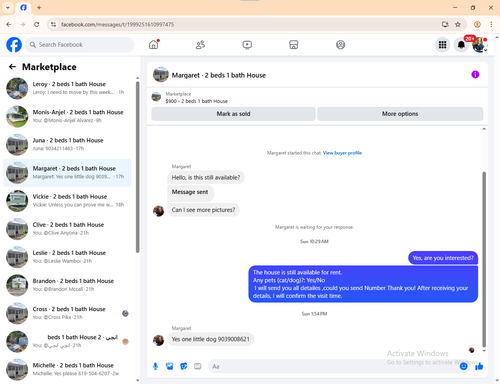The width and height of the screenshot is (500, 384).
Task: Open the Friends icon in top navigation
Action: click(200, 45)
